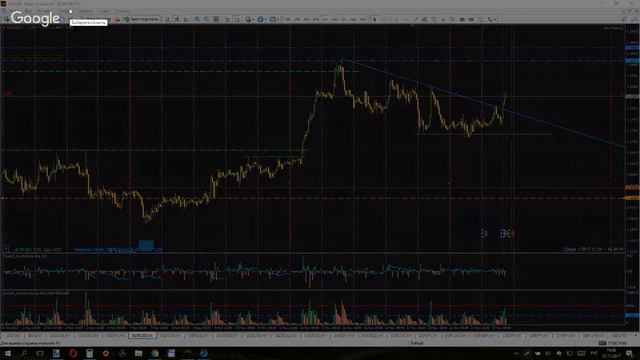The image size is (640, 360).
Task: Launch Opera from the taskbar
Action: tap(73, 353)
